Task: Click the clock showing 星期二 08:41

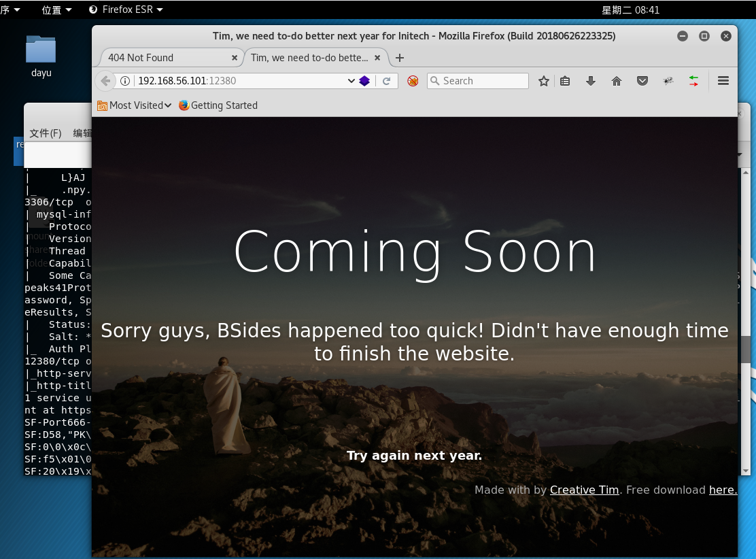Action: coord(630,10)
